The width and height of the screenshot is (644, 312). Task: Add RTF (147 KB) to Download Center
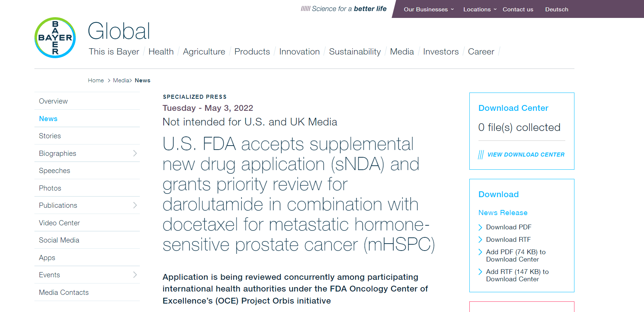coord(517,275)
